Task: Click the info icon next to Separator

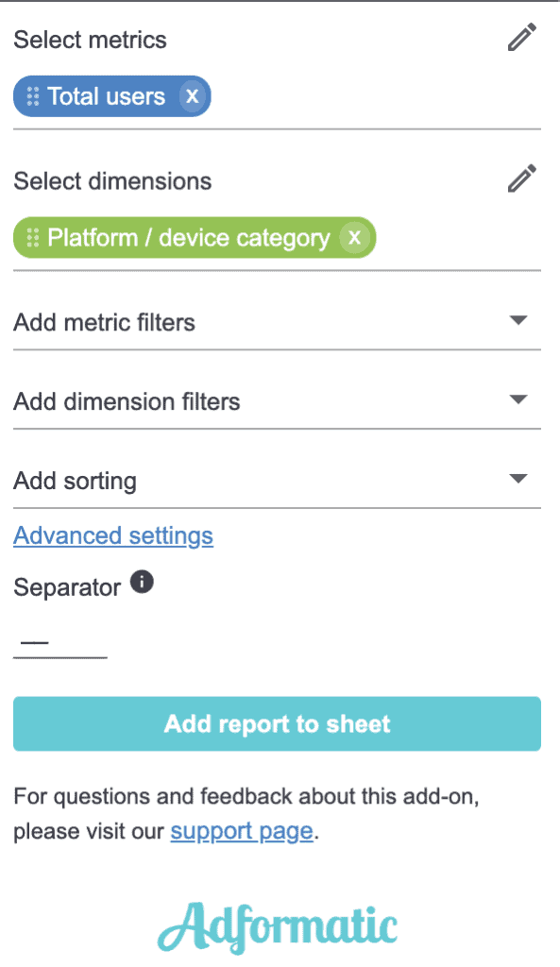Action: pyautogui.click(x=142, y=581)
